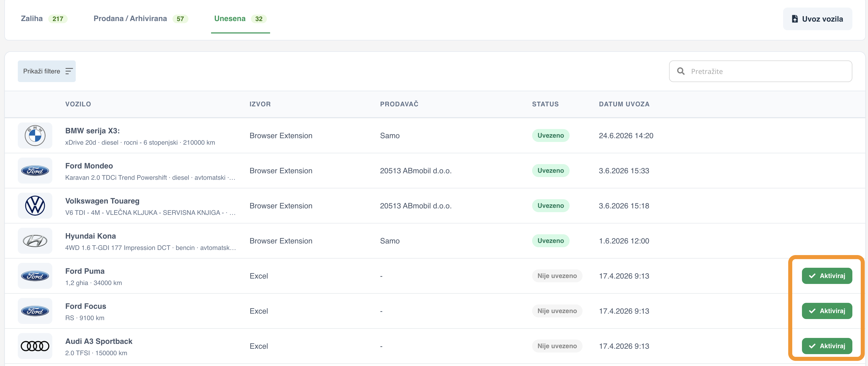Viewport: 868px width, 366px height.
Task: Show filters with Prikaži filtere button
Action: (47, 71)
